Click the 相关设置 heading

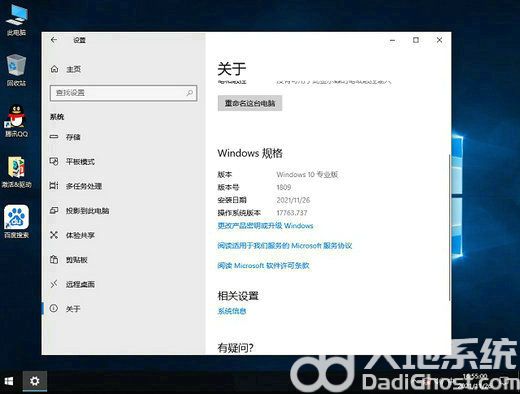238,296
